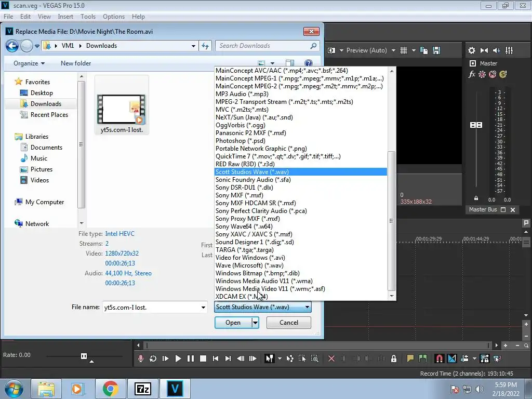
Task: Select the Envelope Edit tool
Action: click(x=290, y=358)
